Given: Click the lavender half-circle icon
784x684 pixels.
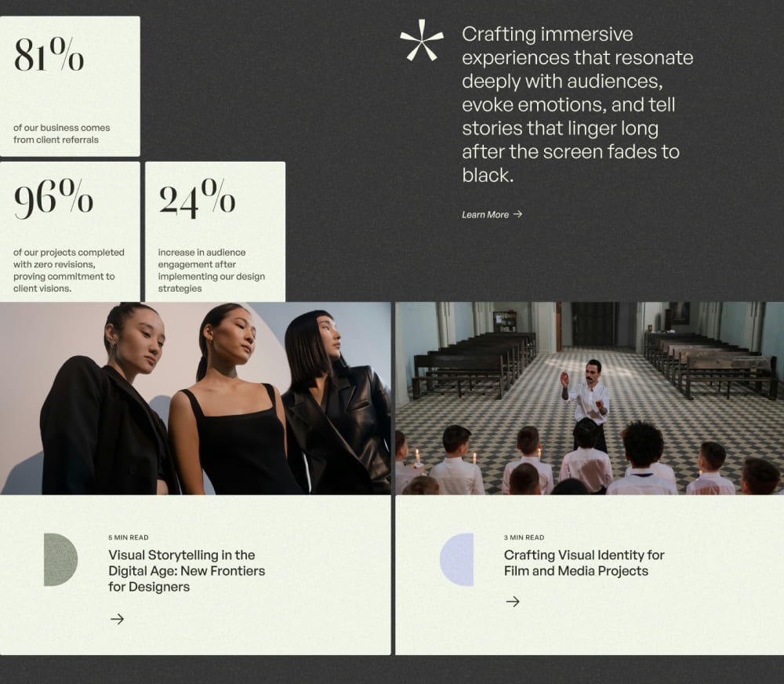Looking at the screenshot, I should 456,559.
